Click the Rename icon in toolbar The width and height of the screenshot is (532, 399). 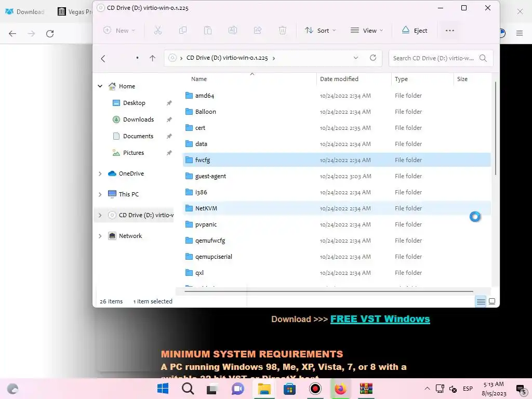point(233,30)
